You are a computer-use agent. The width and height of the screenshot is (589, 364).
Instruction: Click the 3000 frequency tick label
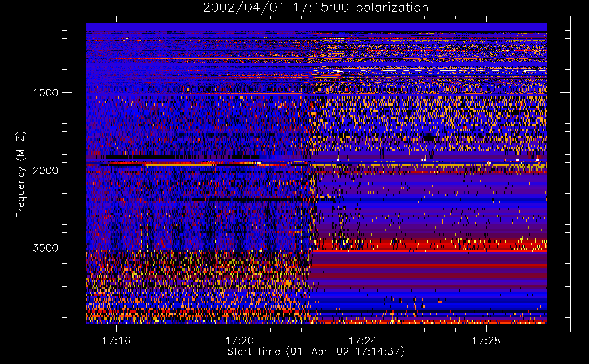[x=46, y=248]
